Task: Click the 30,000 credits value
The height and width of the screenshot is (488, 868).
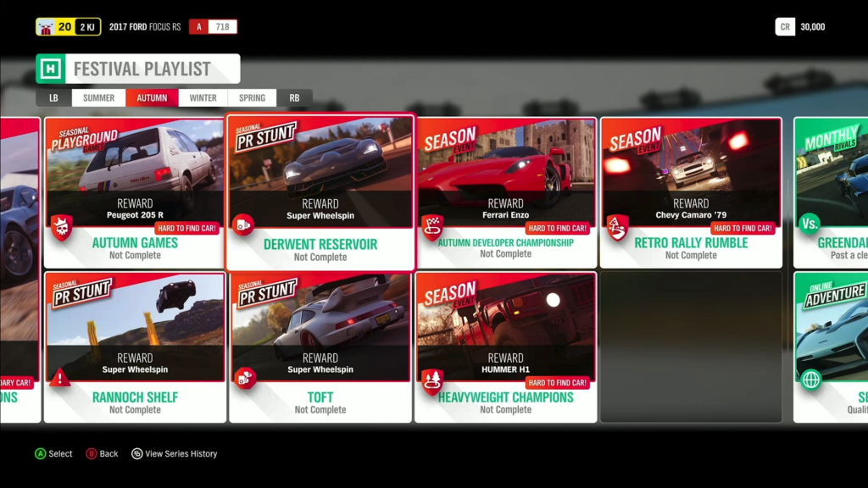Action: click(x=813, y=26)
